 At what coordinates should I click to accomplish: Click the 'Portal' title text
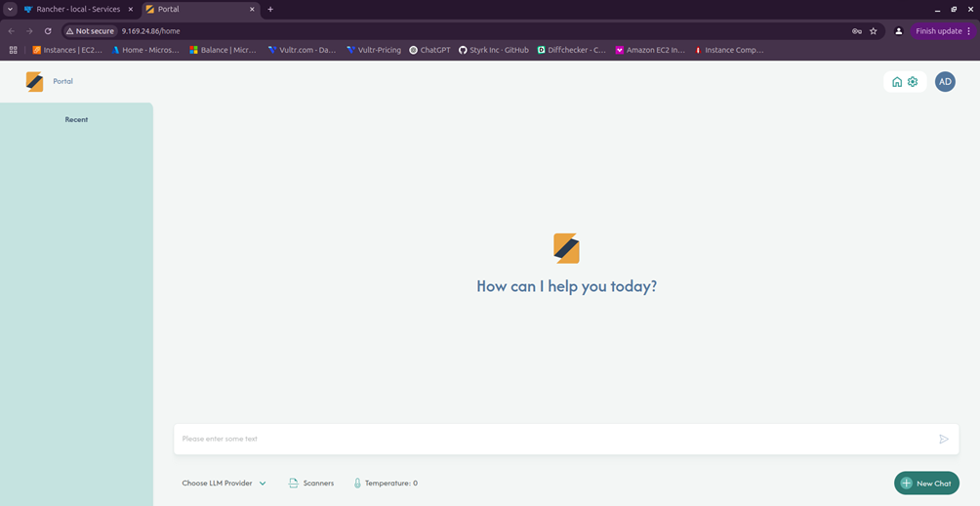point(63,81)
